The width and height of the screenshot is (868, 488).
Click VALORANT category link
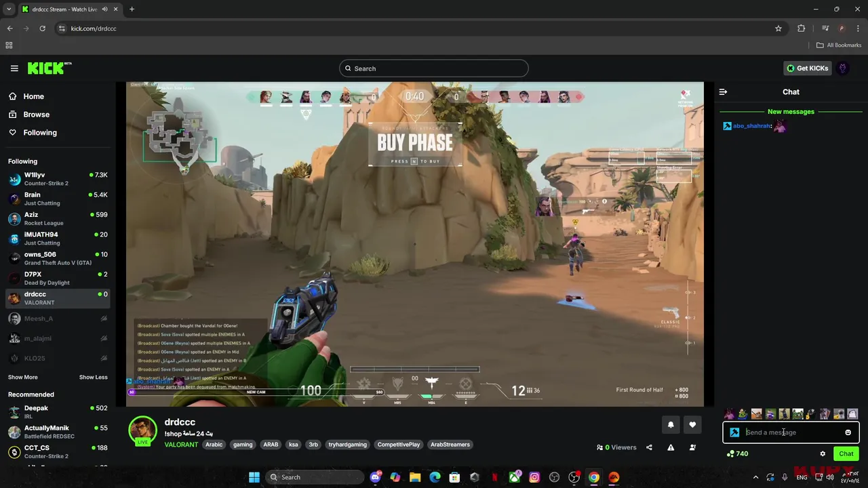181,445
